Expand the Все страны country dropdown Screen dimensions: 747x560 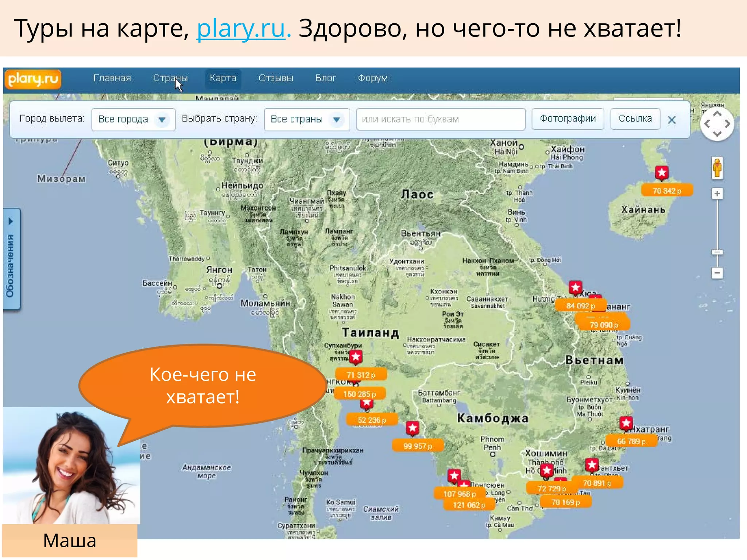point(306,119)
